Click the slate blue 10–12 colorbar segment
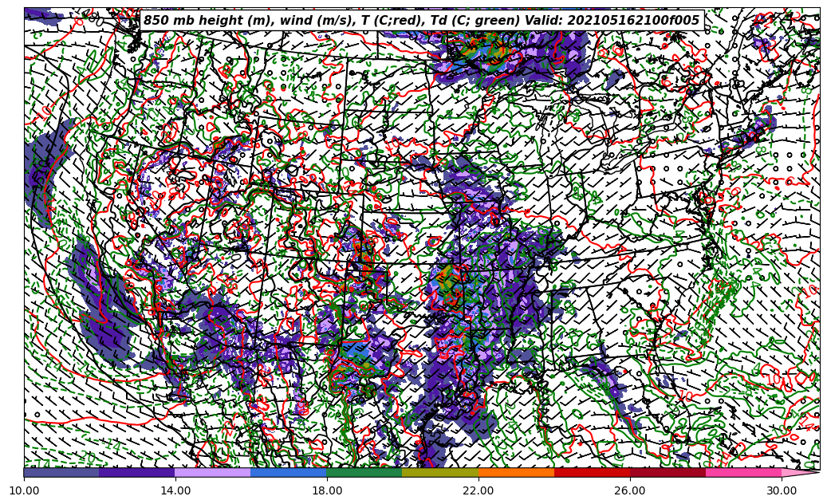The image size is (827, 504). point(61,472)
